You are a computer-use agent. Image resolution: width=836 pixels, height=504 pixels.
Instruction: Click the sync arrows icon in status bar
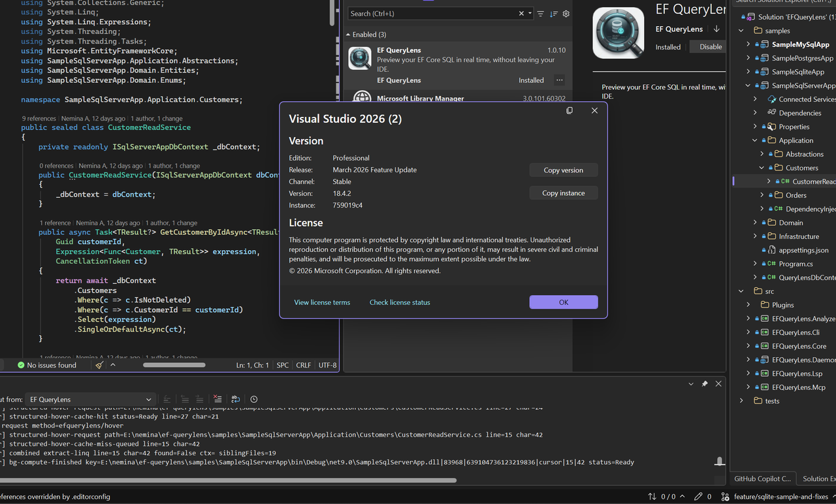(652, 497)
